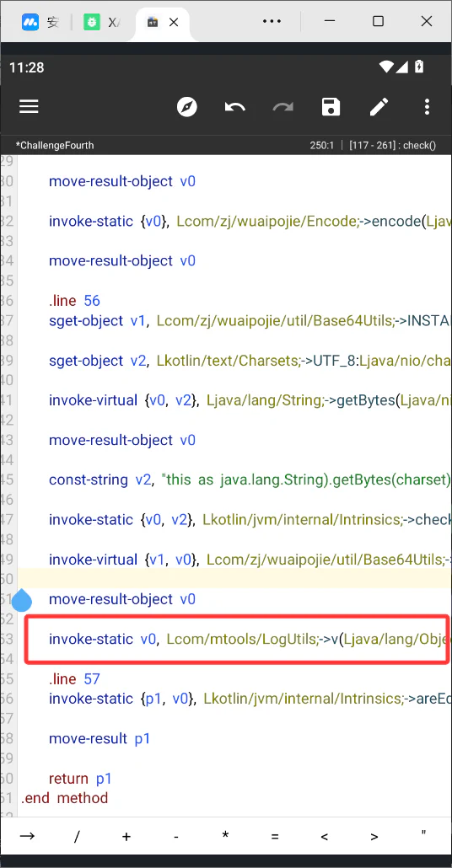Insert double quote from symbol bar

point(423,833)
